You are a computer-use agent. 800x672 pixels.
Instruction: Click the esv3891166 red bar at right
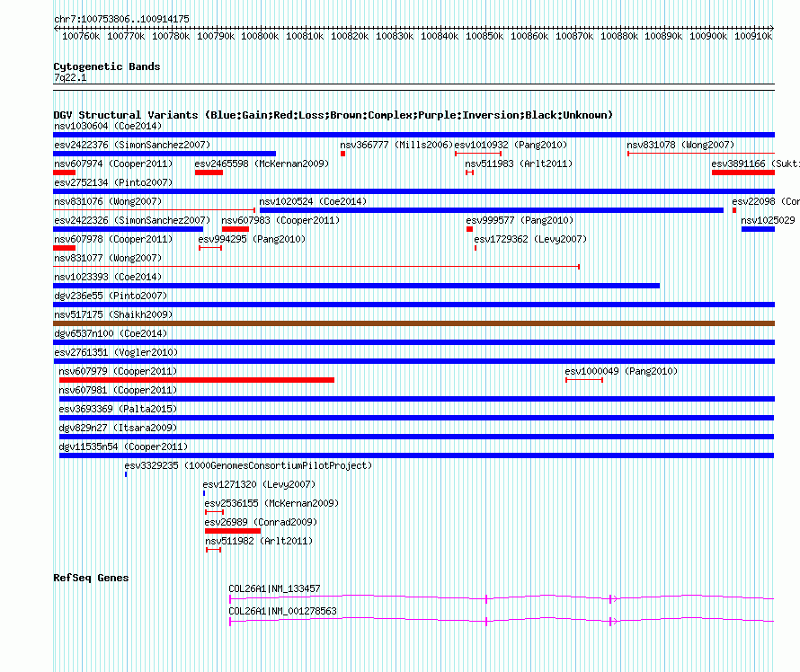742,172
